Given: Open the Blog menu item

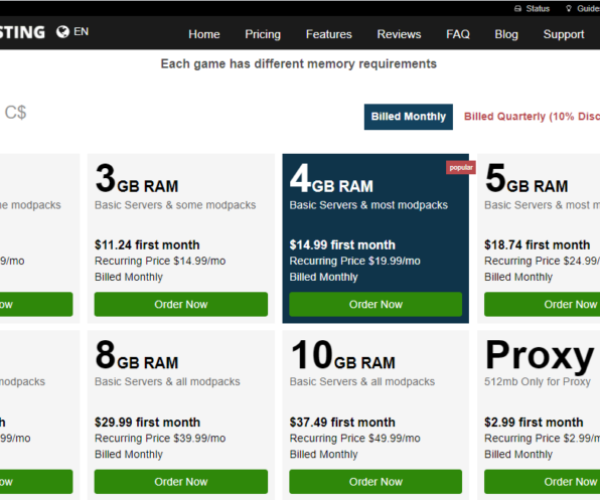Looking at the screenshot, I should 506,34.
